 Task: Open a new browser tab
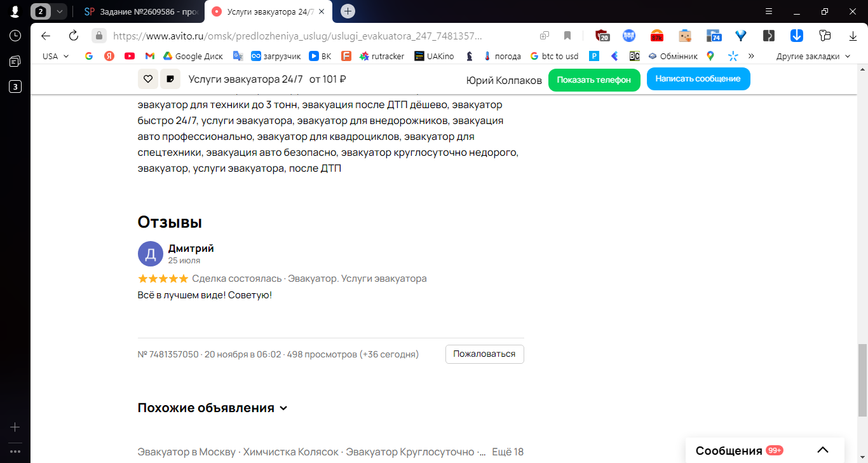pyautogui.click(x=348, y=11)
